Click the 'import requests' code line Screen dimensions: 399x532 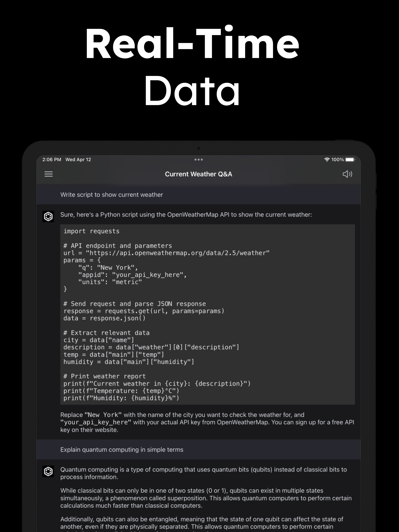[x=91, y=231]
